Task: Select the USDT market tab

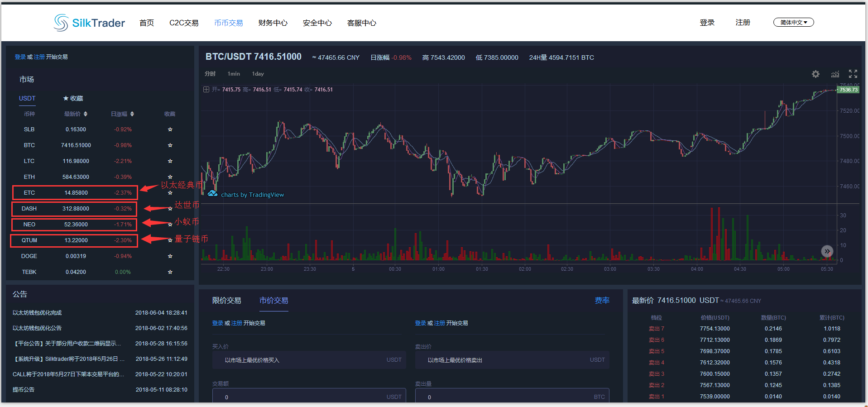Action: (27, 98)
